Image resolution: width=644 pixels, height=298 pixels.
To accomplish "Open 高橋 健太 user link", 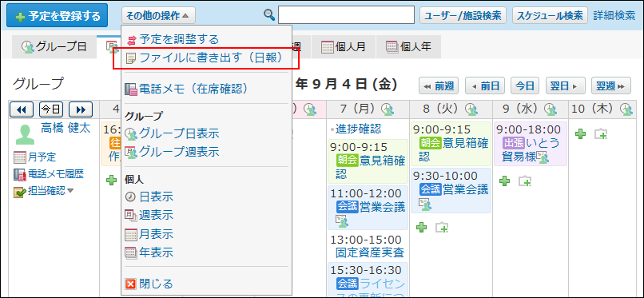I will pyautogui.click(x=66, y=128).
